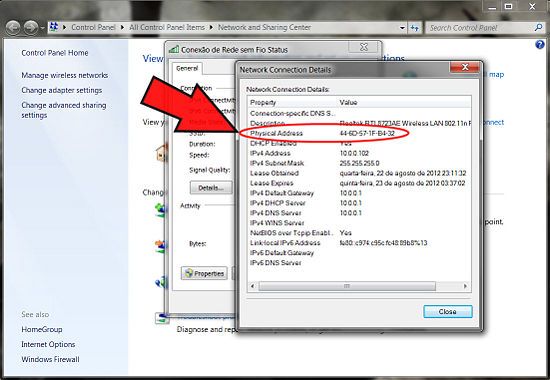Viewport: 550px width, 380px height.
Task: Open Change advanced sharing settings
Action: [63, 110]
